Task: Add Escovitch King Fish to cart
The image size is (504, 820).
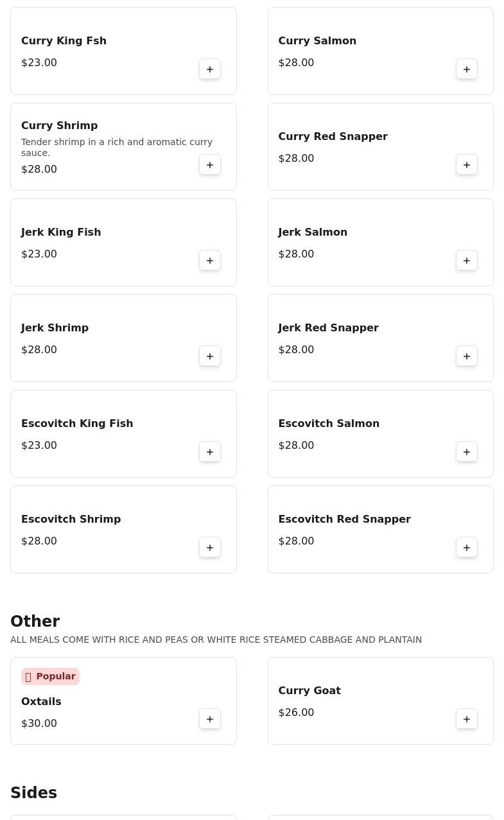Action: point(210,452)
